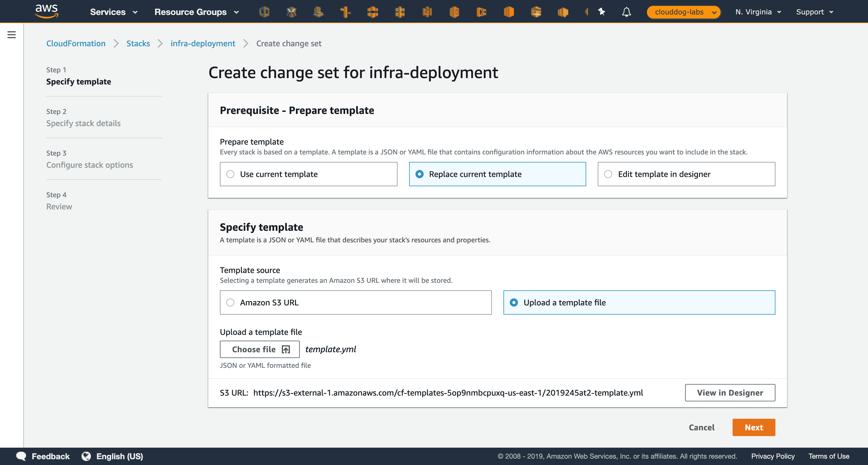Click the first service shortcut icon after Resource Groups
The image size is (868, 465).
click(264, 12)
